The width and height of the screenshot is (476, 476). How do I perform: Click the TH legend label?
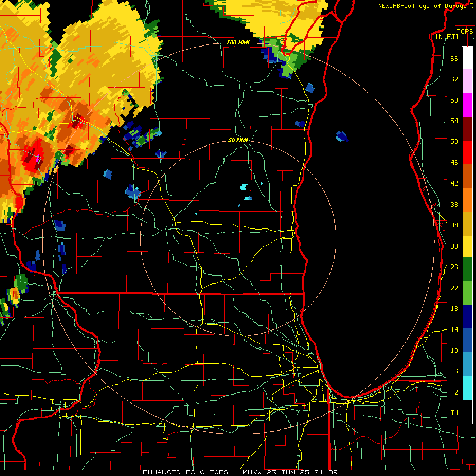tap(454, 413)
